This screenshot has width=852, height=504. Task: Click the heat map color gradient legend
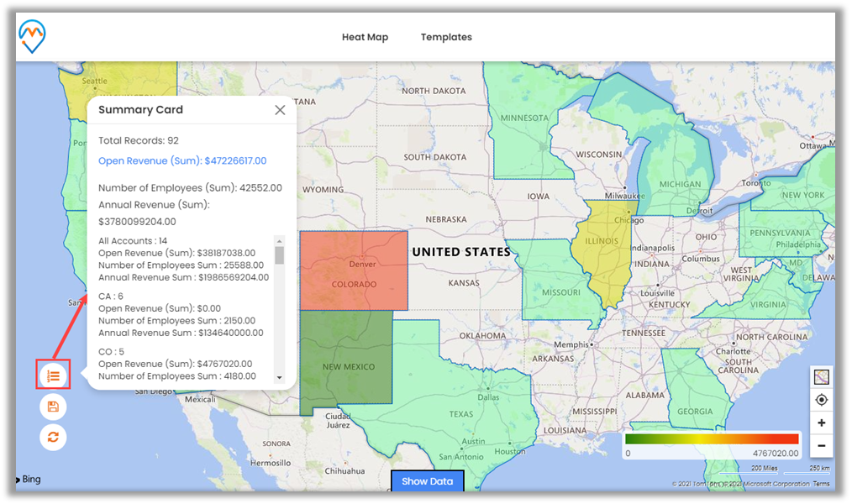712,438
